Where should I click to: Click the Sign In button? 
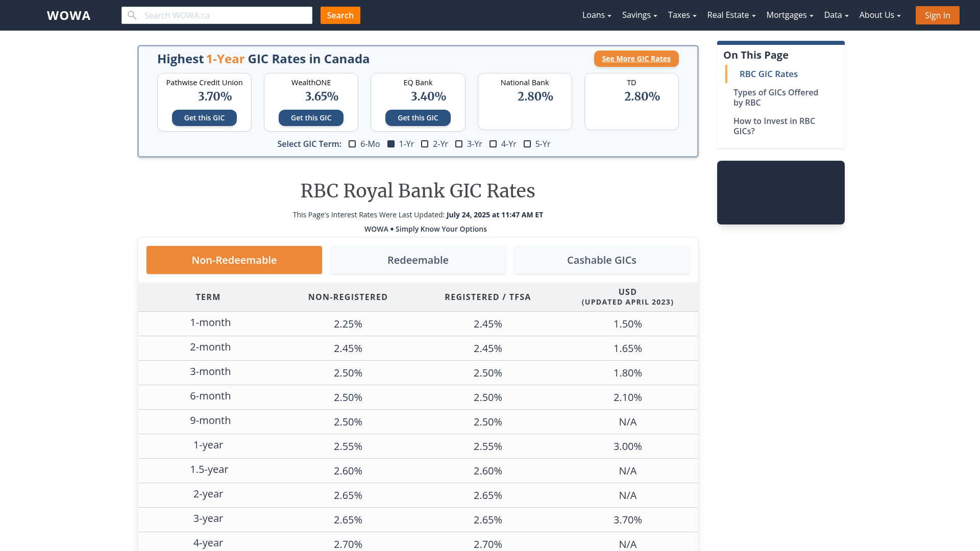[x=937, y=15]
